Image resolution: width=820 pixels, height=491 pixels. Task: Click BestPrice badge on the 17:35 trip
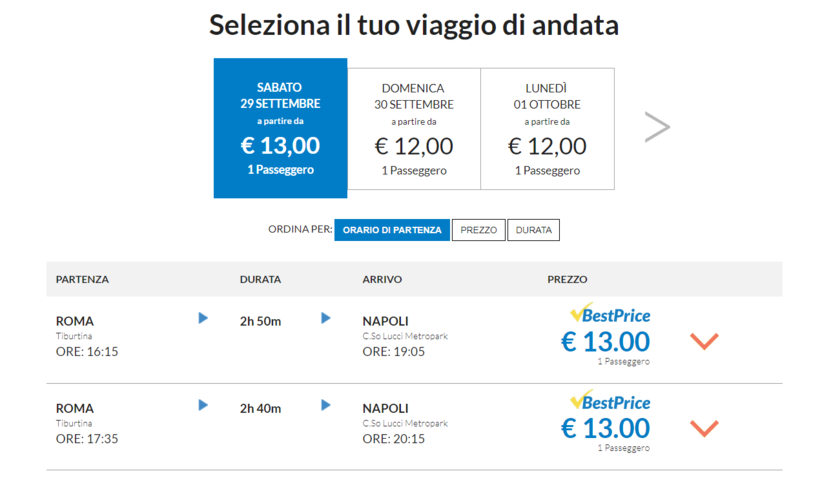pyautogui.click(x=610, y=402)
